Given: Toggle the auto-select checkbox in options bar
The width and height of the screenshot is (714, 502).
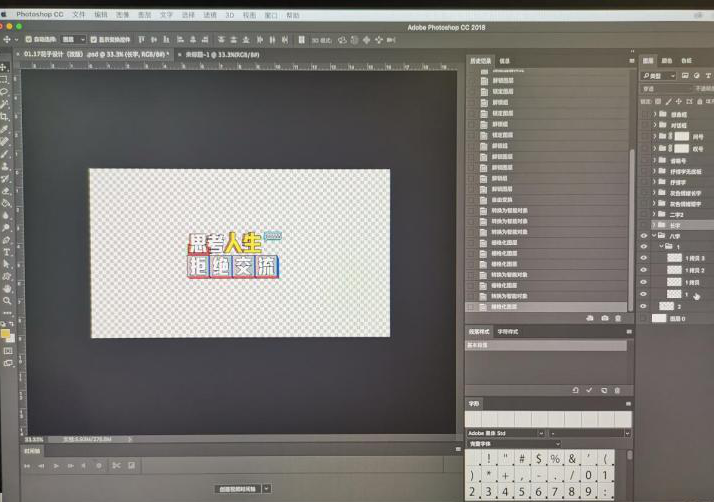Looking at the screenshot, I should click(x=27, y=38).
